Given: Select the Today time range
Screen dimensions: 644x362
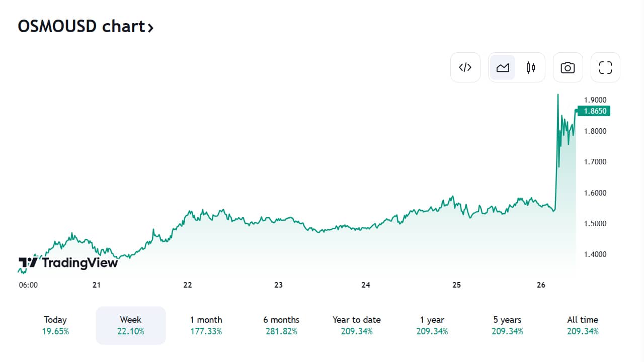Looking at the screenshot, I should (x=55, y=325).
